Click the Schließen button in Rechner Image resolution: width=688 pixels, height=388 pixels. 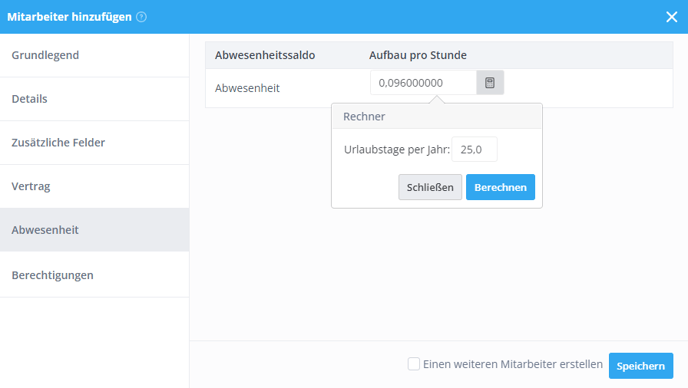point(430,187)
